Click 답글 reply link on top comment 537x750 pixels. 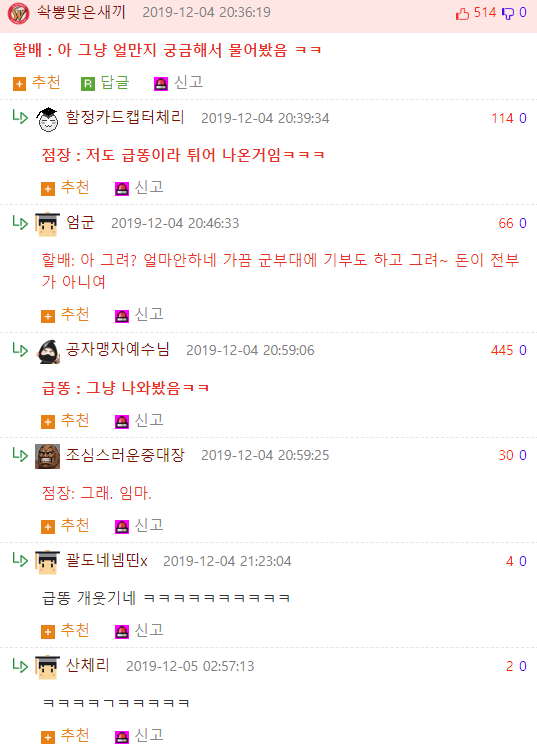[x=115, y=83]
